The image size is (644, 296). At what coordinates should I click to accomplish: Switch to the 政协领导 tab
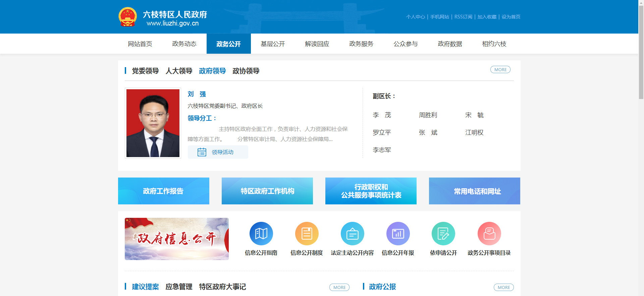[246, 71]
